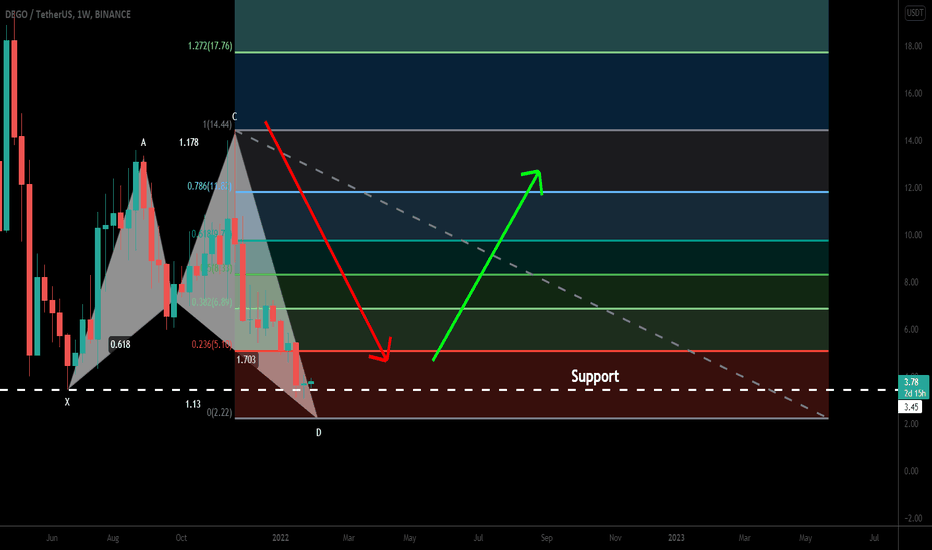Select the green upward arrow drawing

click(489, 265)
